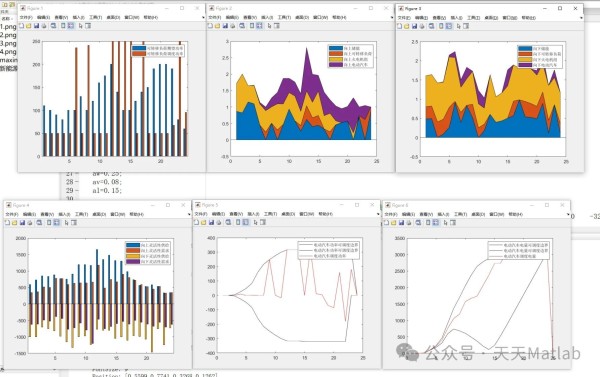Click Print Figure icon in Figure 2 toolbar
Screen dimensions: 600x377
point(233,26)
